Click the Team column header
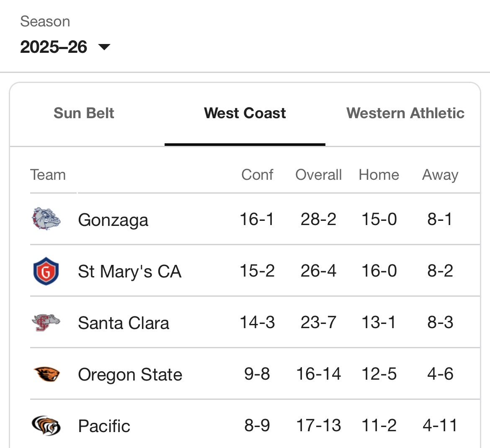 pos(48,175)
